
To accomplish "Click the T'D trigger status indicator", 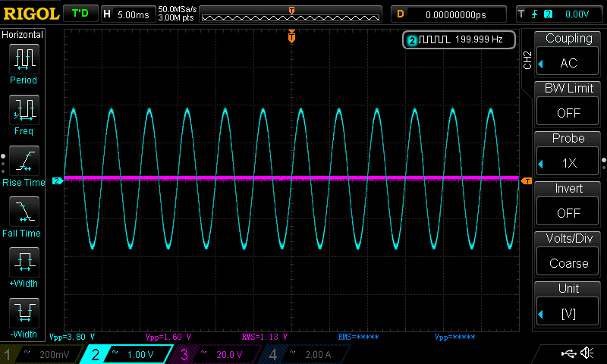I will (x=80, y=14).
